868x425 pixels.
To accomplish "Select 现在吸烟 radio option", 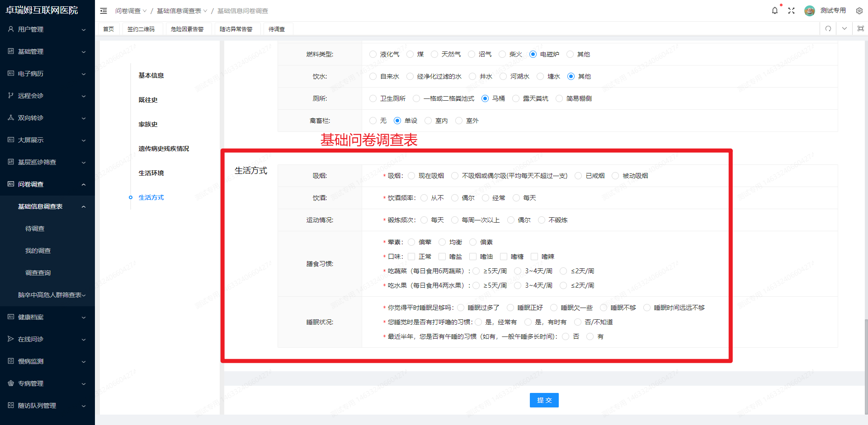I will click(x=411, y=176).
